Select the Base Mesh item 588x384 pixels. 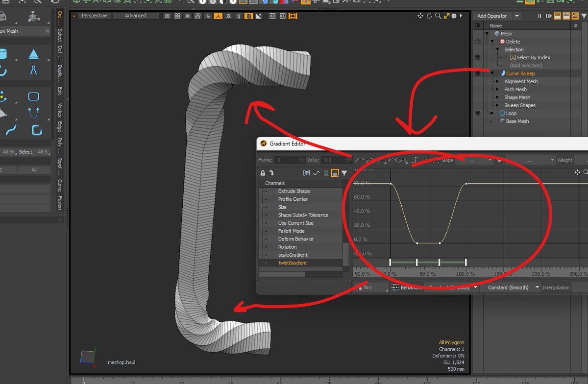pyautogui.click(x=517, y=121)
